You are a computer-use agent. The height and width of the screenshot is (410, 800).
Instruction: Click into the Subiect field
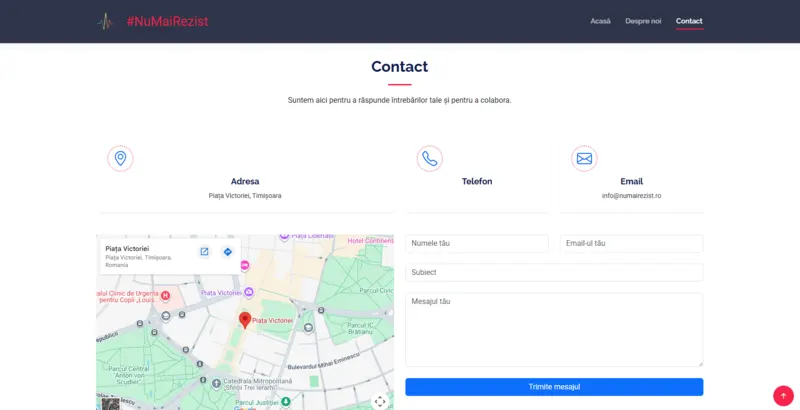554,272
